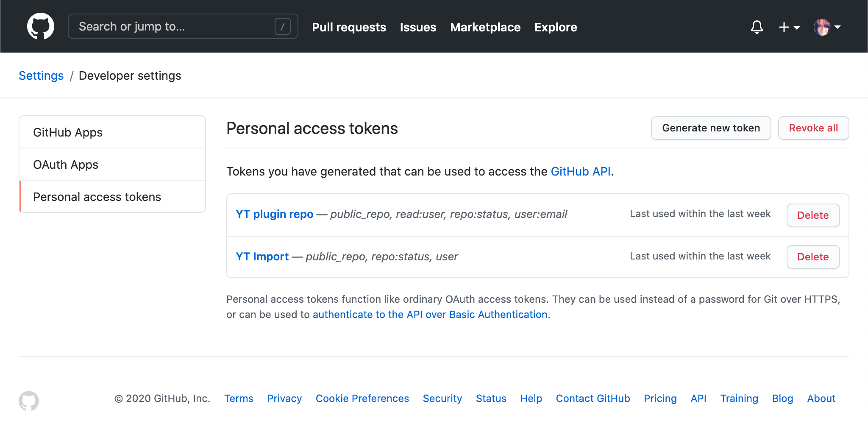Open the Marketplace menu item
Image resolution: width=868 pixels, height=424 pixels.
(x=485, y=27)
